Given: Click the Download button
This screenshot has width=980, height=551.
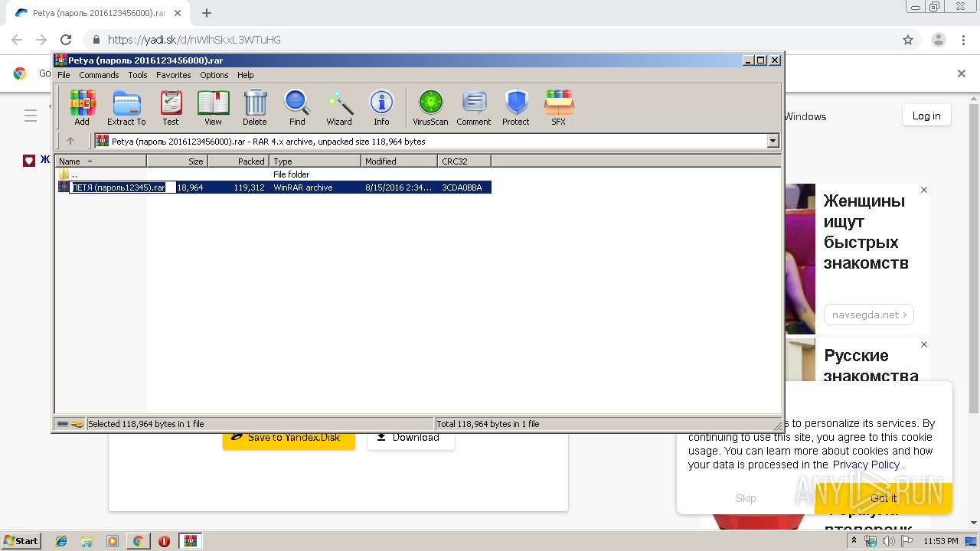Looking at the screenshot, I should pyautogui.click(x=410, y=438).
